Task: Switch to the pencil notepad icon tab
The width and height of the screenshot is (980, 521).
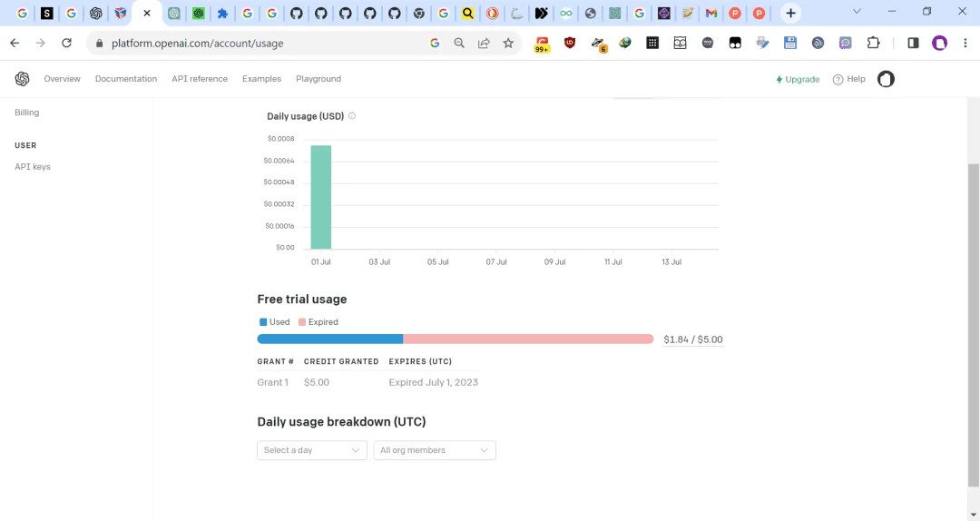Action: [x=688, y=13]
